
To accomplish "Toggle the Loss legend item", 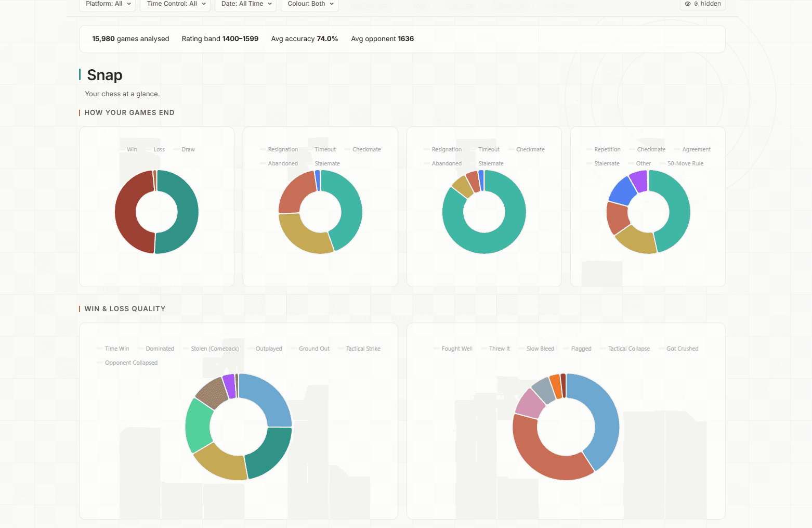I will pos(155,149).
